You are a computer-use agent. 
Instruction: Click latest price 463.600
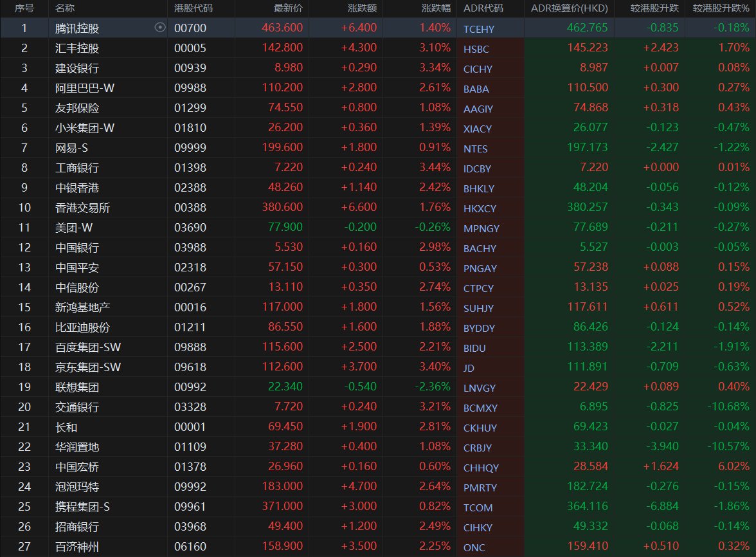(x=282, y=28)
